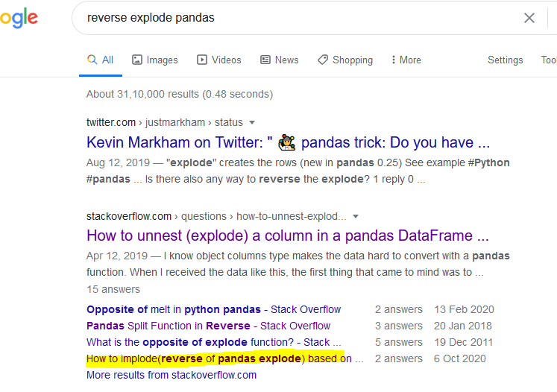The width and height of the screenshot is (557, 392).
Task: Select the All results tab
Action: click(101, 60)
